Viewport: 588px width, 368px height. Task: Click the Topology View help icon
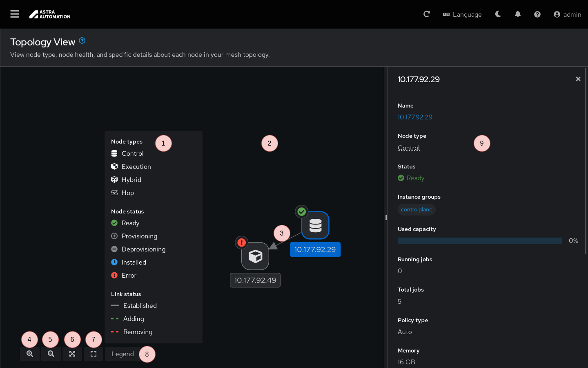coord(82,40)
